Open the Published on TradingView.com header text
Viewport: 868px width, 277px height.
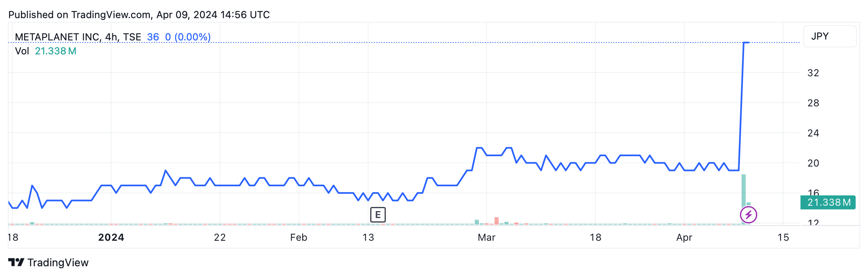point(139,15)
